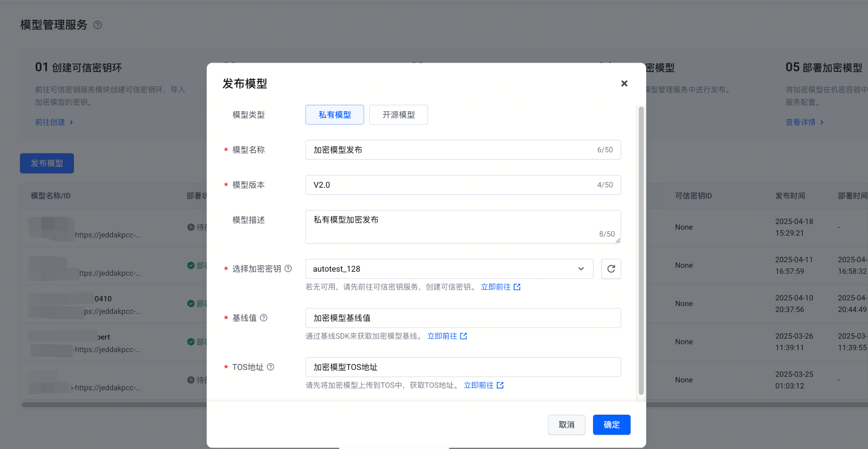This screenshot has width=868, height=449.
Task: Open 立即前往 link for TOS upload
Action: pos(483,385)
